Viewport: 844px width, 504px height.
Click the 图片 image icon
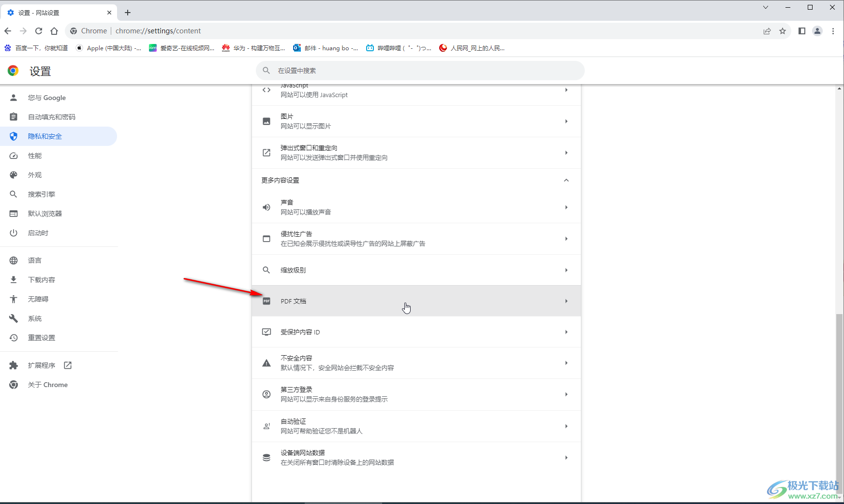click(267, 121)
